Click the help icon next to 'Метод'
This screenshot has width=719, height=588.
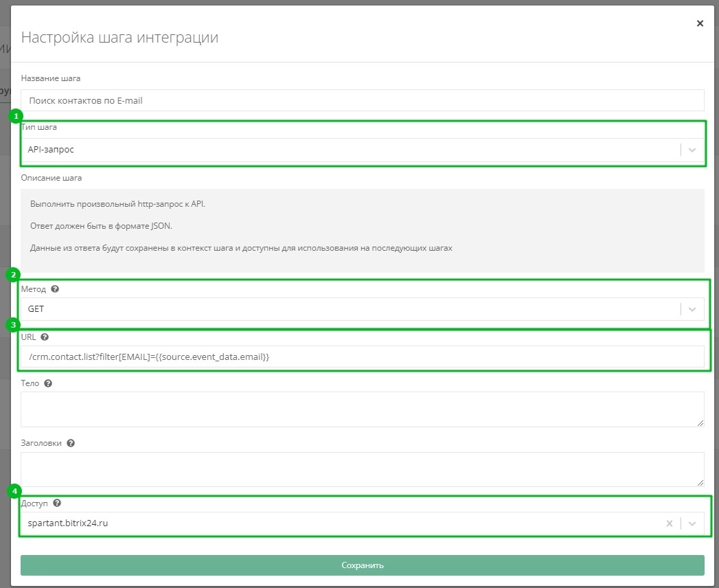click(55, 290)
